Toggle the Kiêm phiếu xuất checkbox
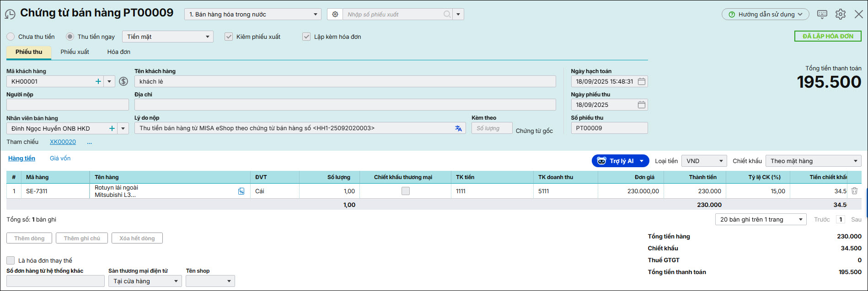 click(x=229, y=37)
